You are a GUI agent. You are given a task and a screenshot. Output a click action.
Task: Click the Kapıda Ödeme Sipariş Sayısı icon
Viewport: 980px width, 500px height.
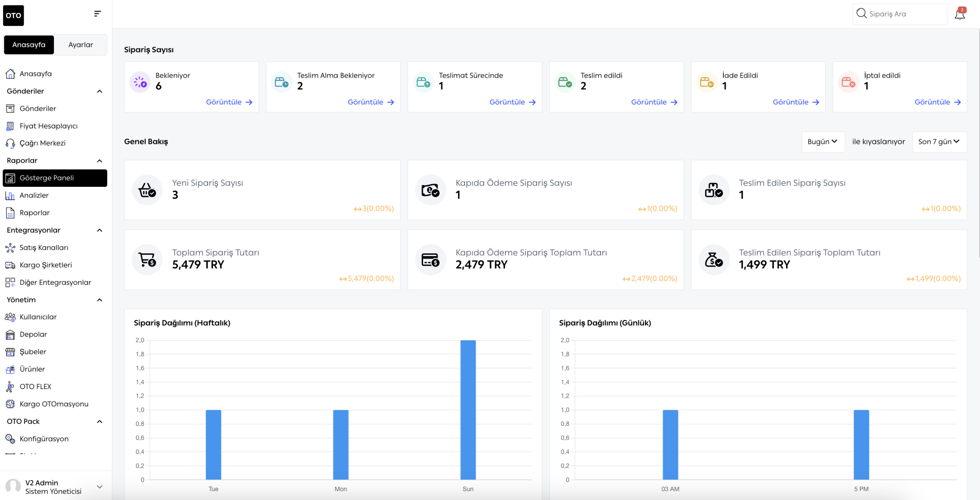[x=431, y=190]
